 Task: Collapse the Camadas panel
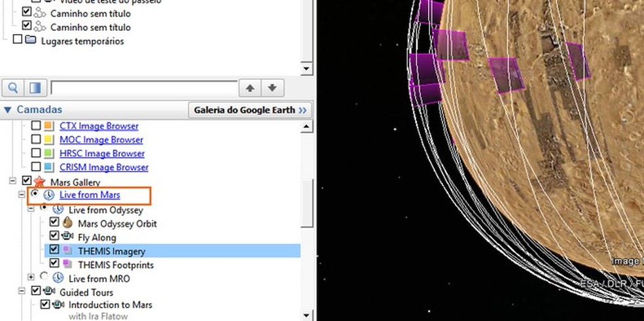pos(8,110)
